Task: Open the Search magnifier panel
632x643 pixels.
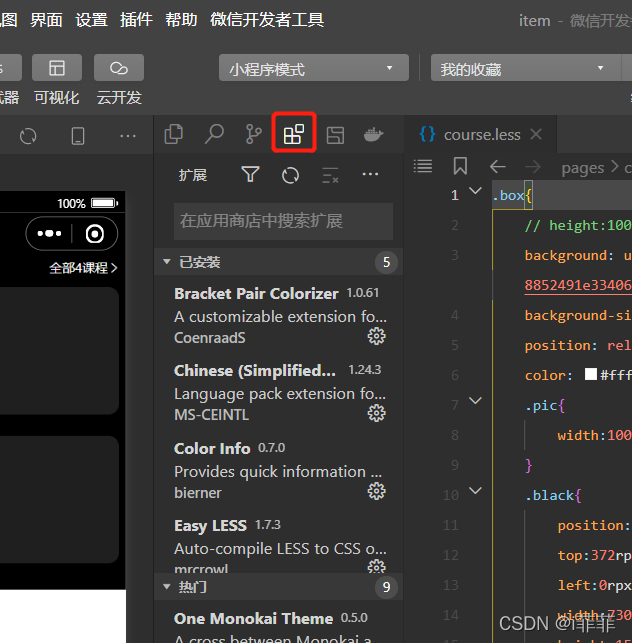Action: point(214,135)
